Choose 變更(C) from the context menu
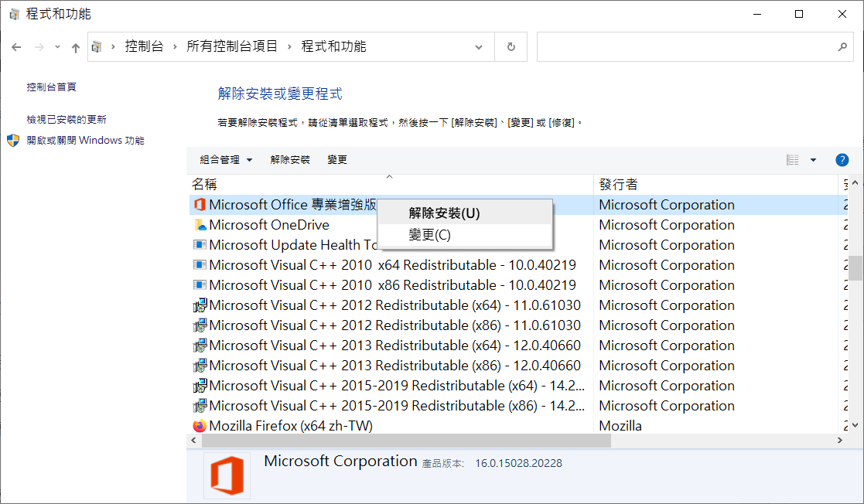 (429, 235)
